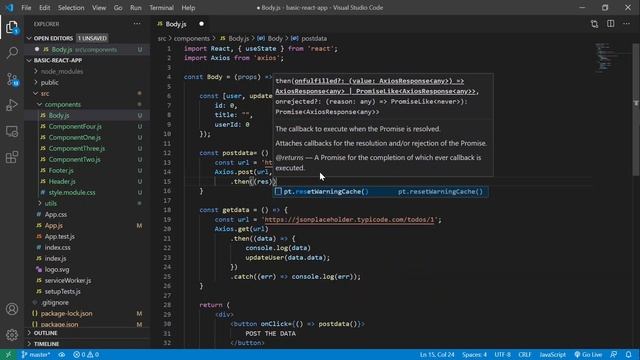The width and height of the screenshot is (640, 360).
Task: Open style.module.css file
Action: point(72,192)
